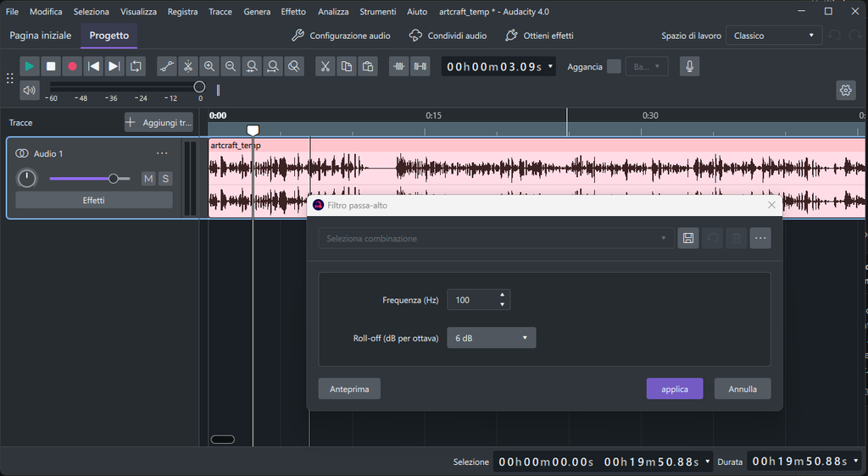Click Aggiungi traccia button

(x=159, y=123)
